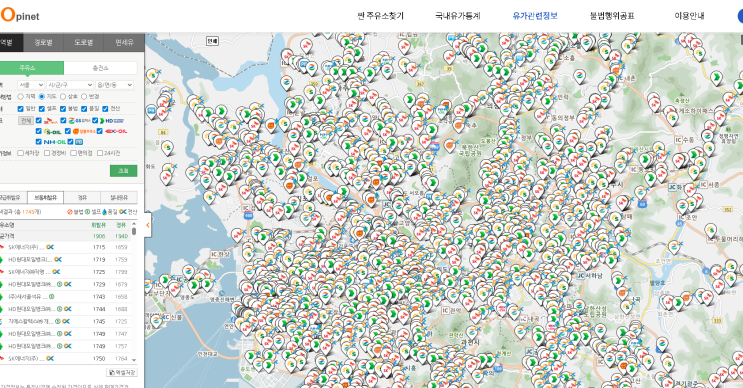The height and width of the screenshot is (388, 743).
Task: Enable the 세차장 checkbox
Action: point(20,153)
